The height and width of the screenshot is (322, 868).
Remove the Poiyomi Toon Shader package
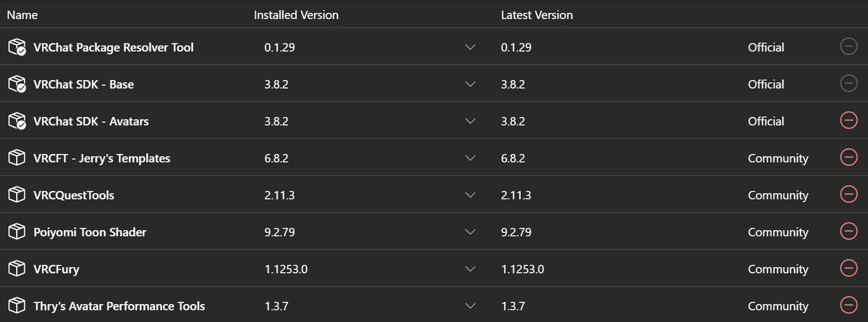pos(848,232)
